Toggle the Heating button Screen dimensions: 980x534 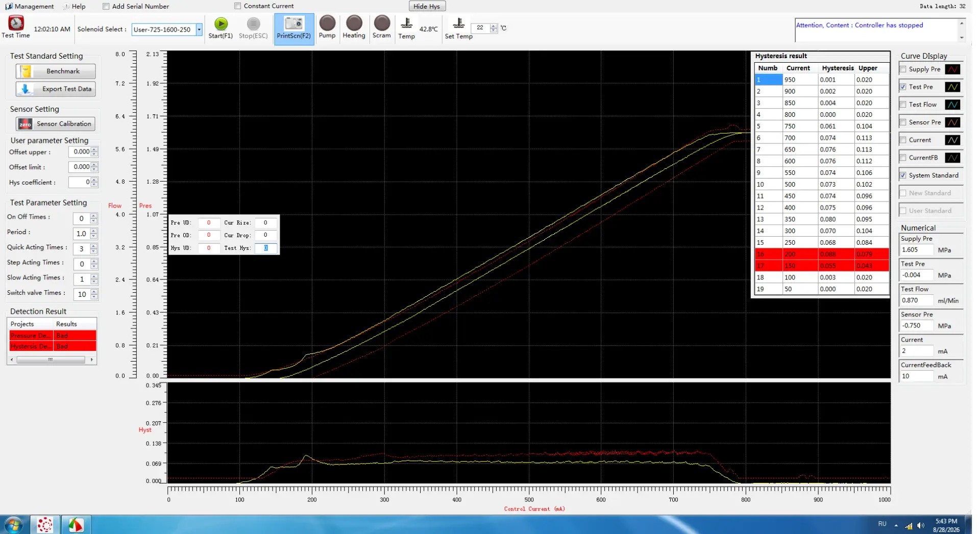[x=354, y=23]
